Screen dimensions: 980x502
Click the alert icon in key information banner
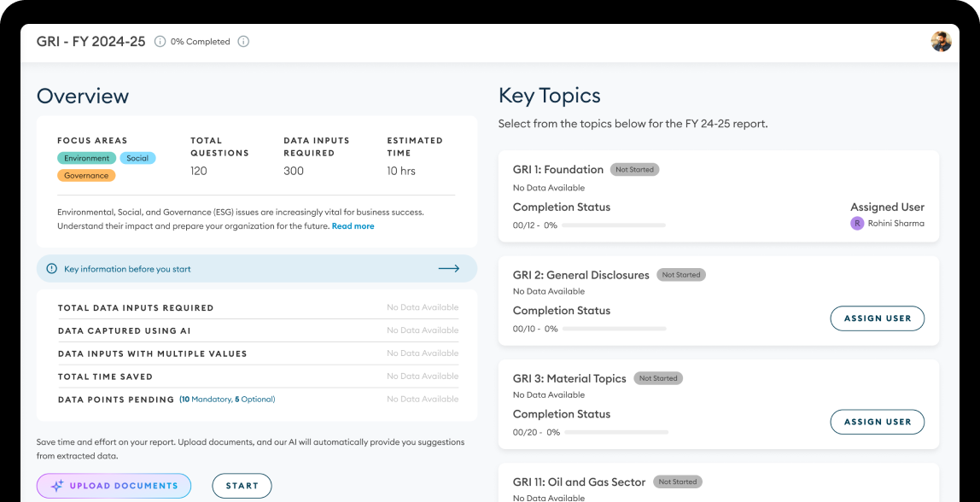click(x=52, y=269)
